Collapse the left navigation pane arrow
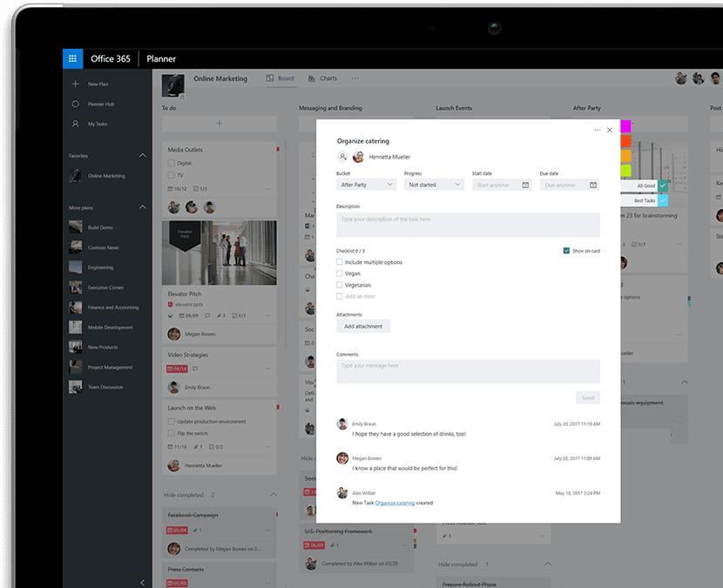 pyautogui.click(x=143, y=583)
